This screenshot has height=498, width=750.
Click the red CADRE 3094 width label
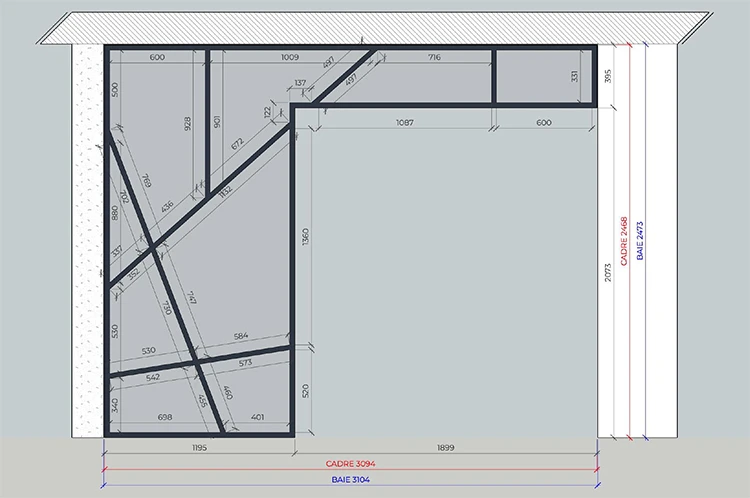click(x=349, y=465)
